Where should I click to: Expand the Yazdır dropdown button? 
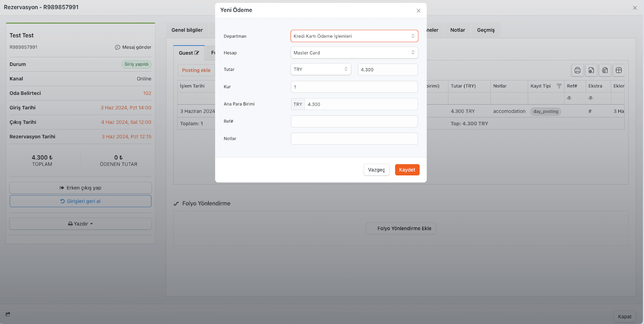(80, 224)
